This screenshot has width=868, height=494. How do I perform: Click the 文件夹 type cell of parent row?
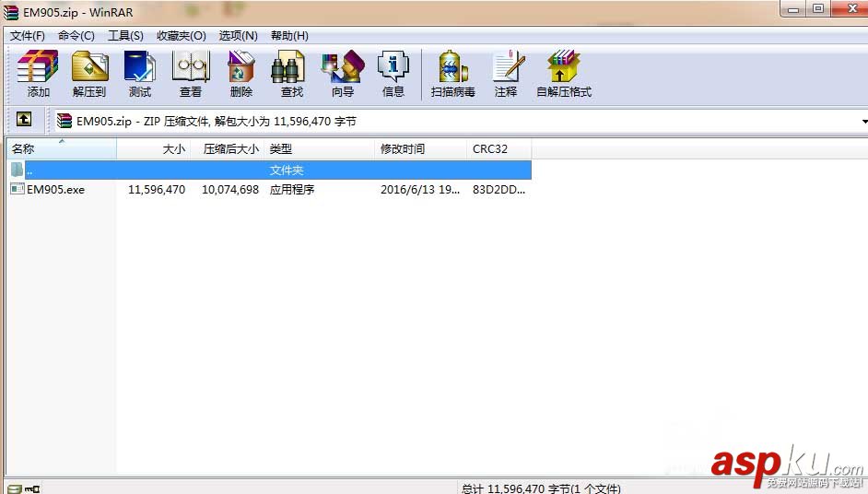coord(287,170)
